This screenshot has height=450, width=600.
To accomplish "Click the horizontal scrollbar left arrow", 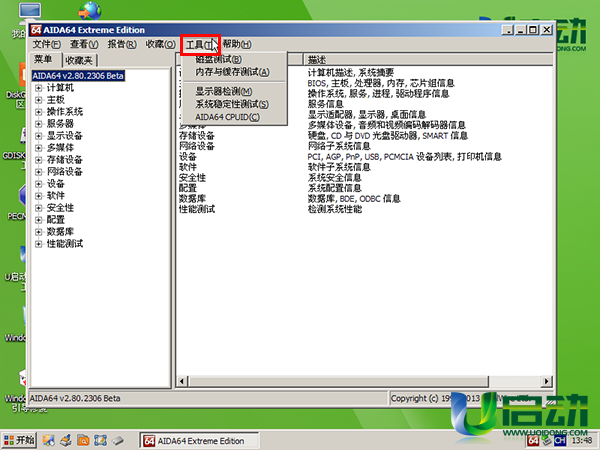I will pos(182,381).
